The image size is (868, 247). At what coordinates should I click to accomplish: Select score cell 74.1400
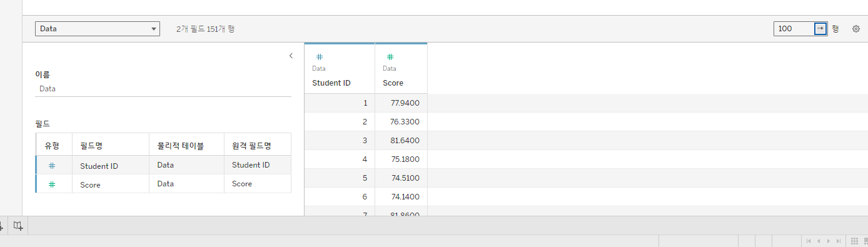pyautogui.click(x=401, y=196)
